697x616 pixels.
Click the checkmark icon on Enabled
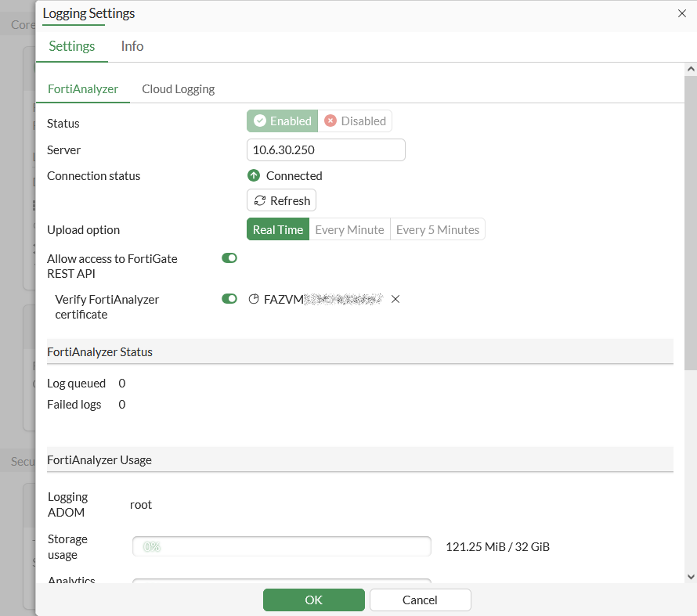pyautogui.click(x=260, y=121)
